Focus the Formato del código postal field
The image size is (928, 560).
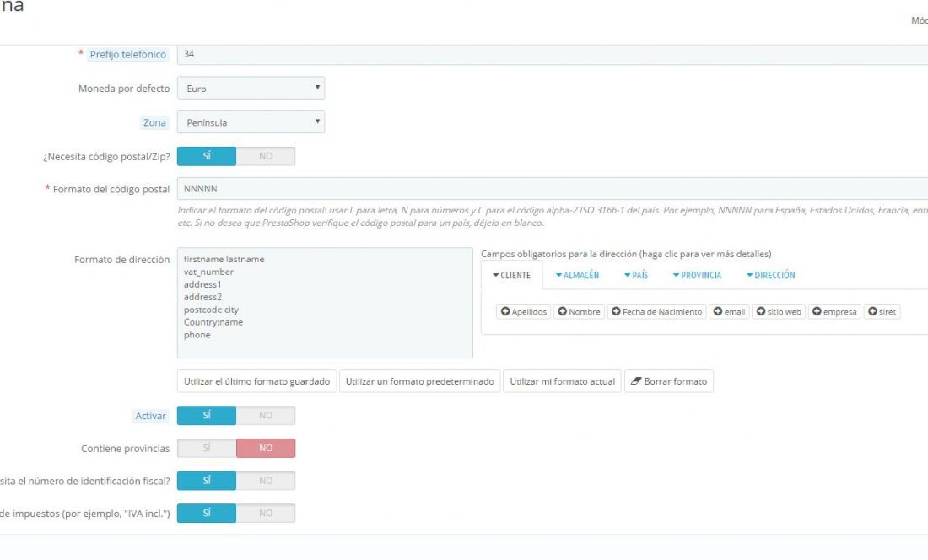[553, 189]
